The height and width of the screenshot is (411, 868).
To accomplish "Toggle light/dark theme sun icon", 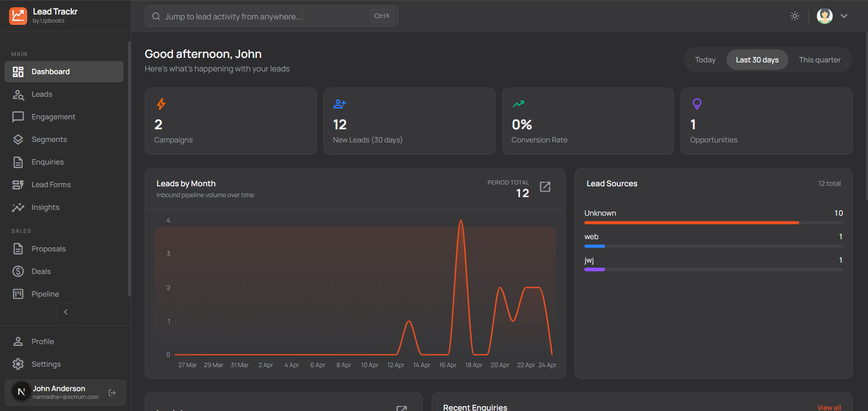I will tap(795, 16).
